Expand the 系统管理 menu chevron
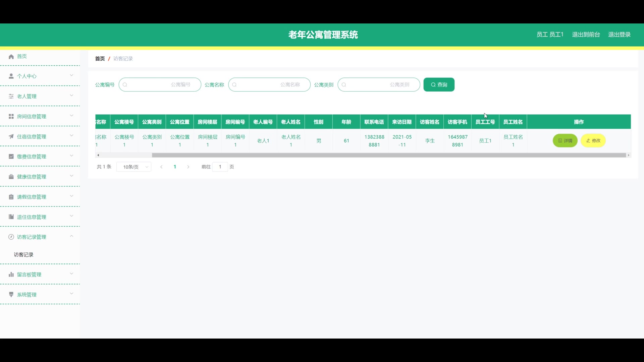The width and height of the screenshot is (644, 362). click(x=71, y=294)
